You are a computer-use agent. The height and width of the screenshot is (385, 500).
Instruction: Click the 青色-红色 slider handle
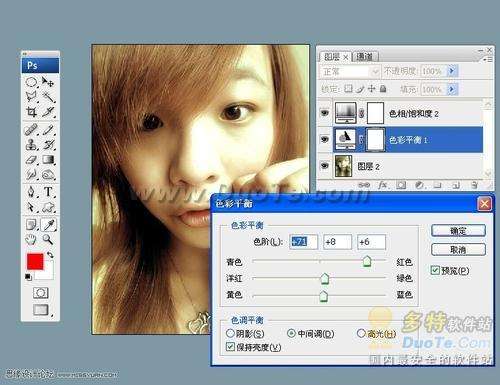(x=367, y=261)
